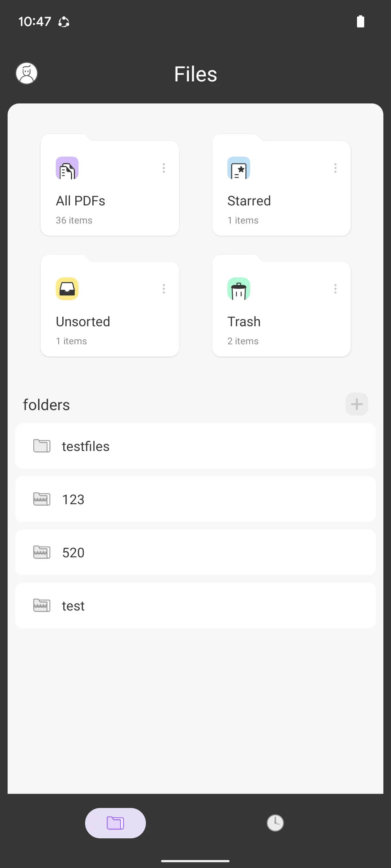This screenshot has width=391, height=868.
Task: Tap the Unsorted yellow inbox icon
Action: point(67,289)
